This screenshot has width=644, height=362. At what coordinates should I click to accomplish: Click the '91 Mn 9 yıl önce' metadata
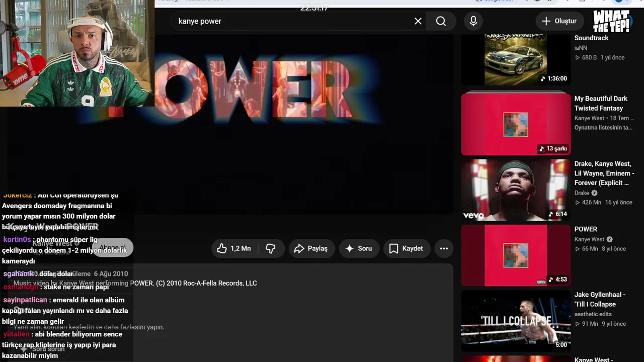click(600, 324)
